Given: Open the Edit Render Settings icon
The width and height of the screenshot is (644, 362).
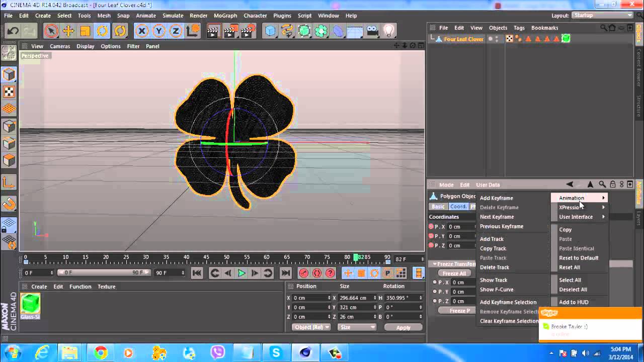Looking at the screenshot, I should point(248,31).
